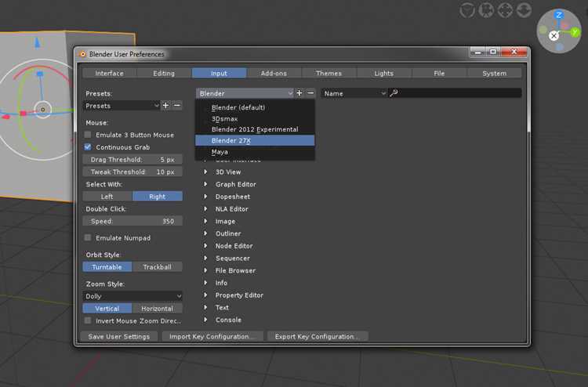Open the Dolly zoom style dropdown
The height and width of the screenshot is (387, 588).
click(x=132, y=296)
